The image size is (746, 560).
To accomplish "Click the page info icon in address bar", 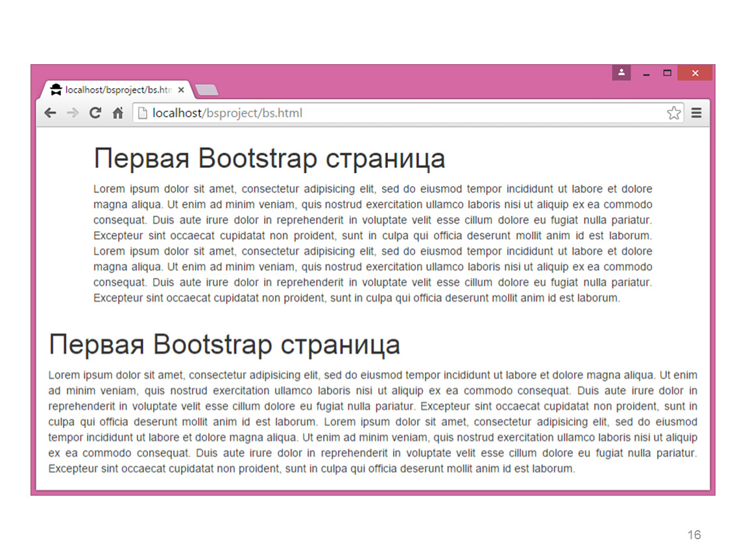I will 142,113.
